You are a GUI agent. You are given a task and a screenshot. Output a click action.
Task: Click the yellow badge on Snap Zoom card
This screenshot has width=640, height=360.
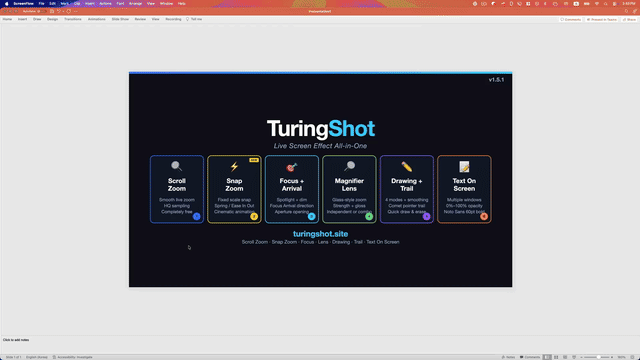[254, 216]
